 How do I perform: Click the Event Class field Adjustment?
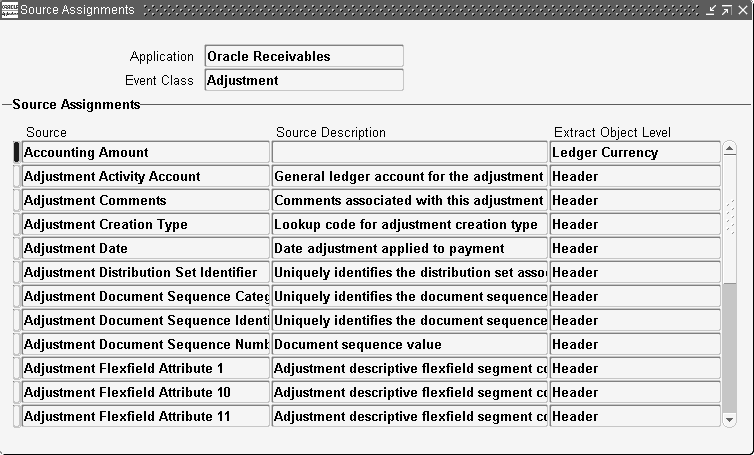(304, 80)
